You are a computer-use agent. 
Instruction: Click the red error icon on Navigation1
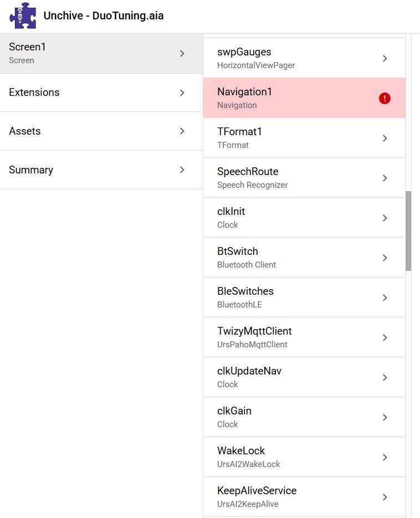385,98
